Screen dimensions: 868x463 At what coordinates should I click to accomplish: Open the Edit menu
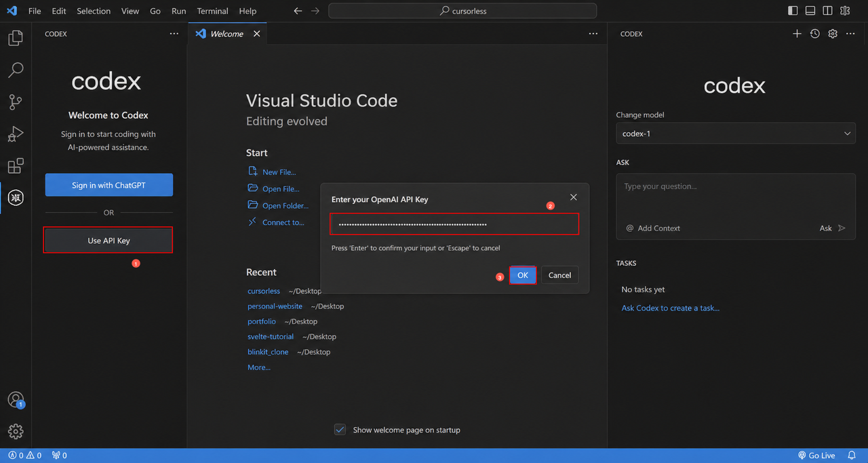click(x=59, y=11)
